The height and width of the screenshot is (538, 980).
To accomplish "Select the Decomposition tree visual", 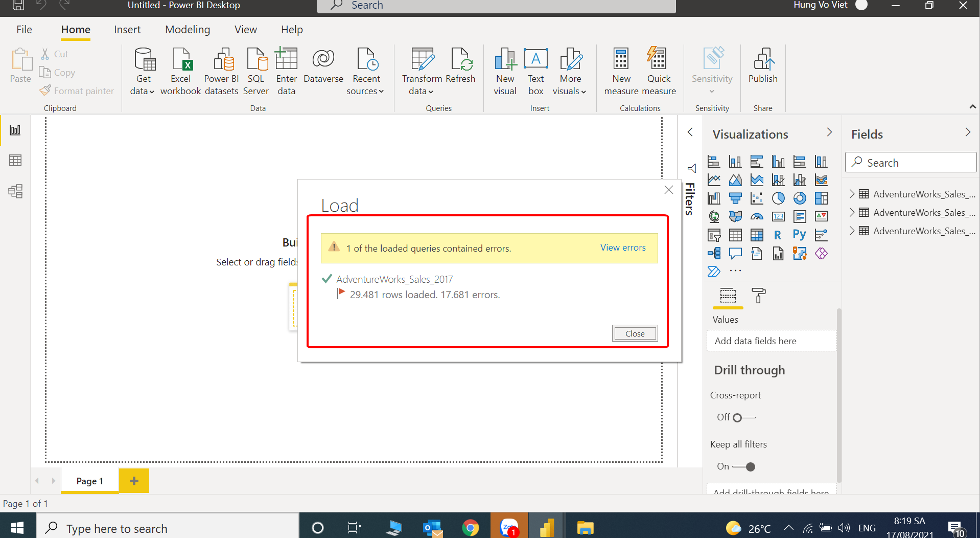I will click(x=714, y=254).
